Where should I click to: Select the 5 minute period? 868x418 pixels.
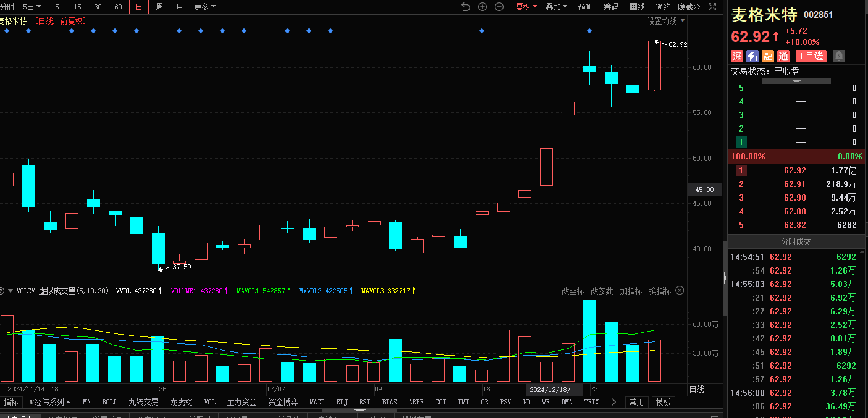point(57,7)
